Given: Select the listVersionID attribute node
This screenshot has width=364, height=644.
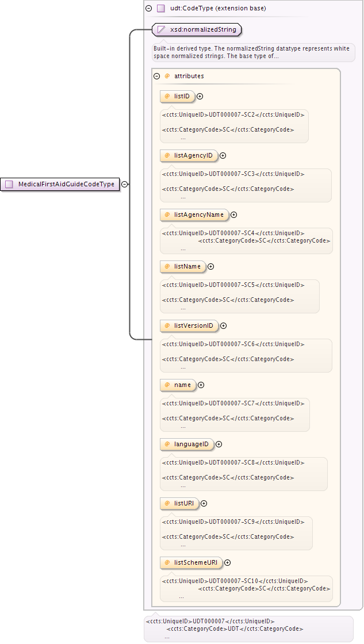Looking at the screenshot, I should pos(189,325).
